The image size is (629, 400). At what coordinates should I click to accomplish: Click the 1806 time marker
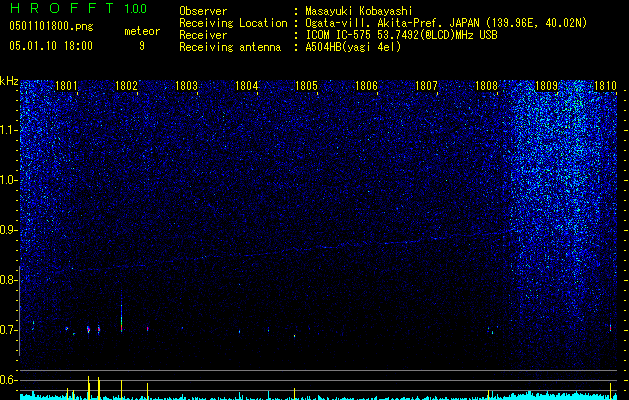coord(367,86)
